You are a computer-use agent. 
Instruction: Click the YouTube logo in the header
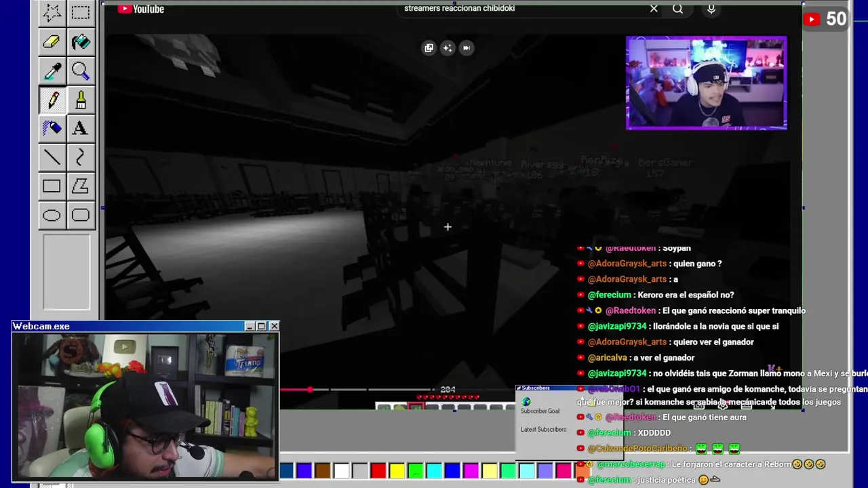(141, 9)
